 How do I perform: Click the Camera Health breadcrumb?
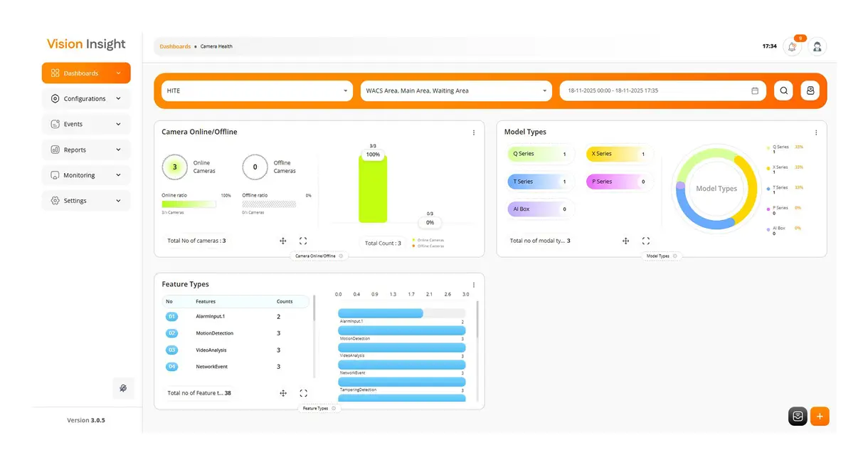click(216, 46)
